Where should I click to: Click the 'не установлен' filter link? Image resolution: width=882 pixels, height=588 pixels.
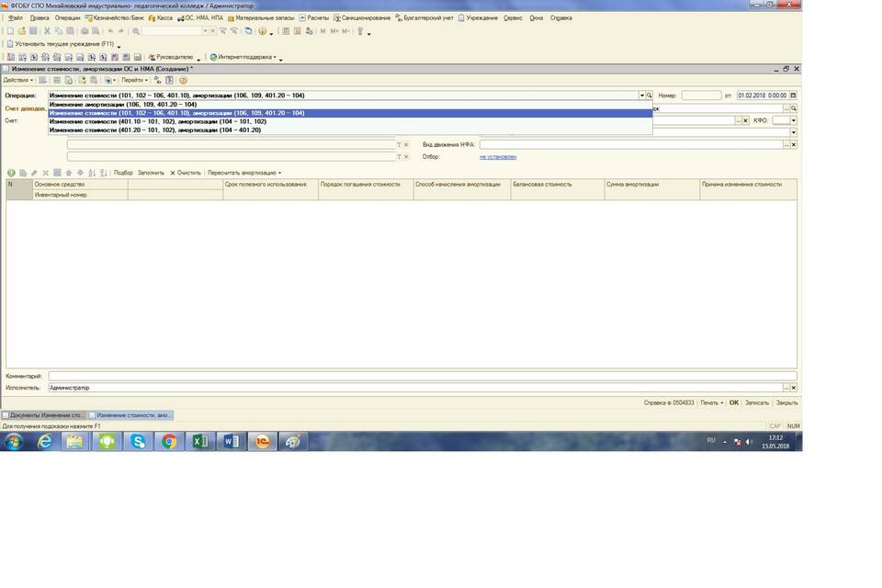click(498, 157)
